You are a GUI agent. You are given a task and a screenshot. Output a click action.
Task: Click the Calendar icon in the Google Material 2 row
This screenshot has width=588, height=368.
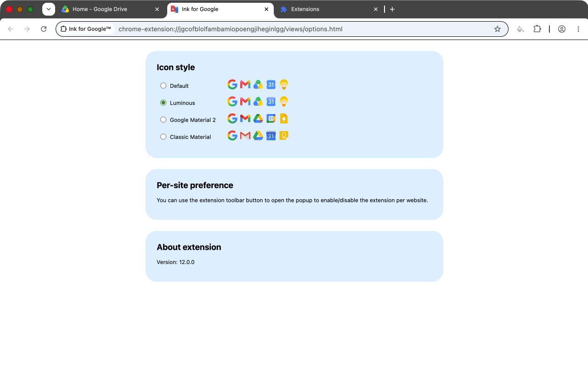click(x=271, y=119)
